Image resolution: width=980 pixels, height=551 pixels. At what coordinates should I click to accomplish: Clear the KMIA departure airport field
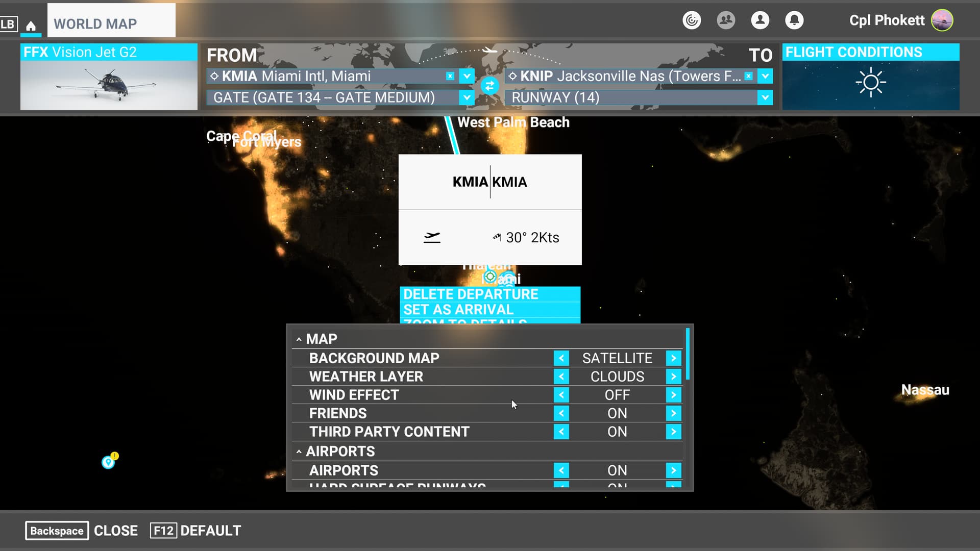(x=450, y=76)
